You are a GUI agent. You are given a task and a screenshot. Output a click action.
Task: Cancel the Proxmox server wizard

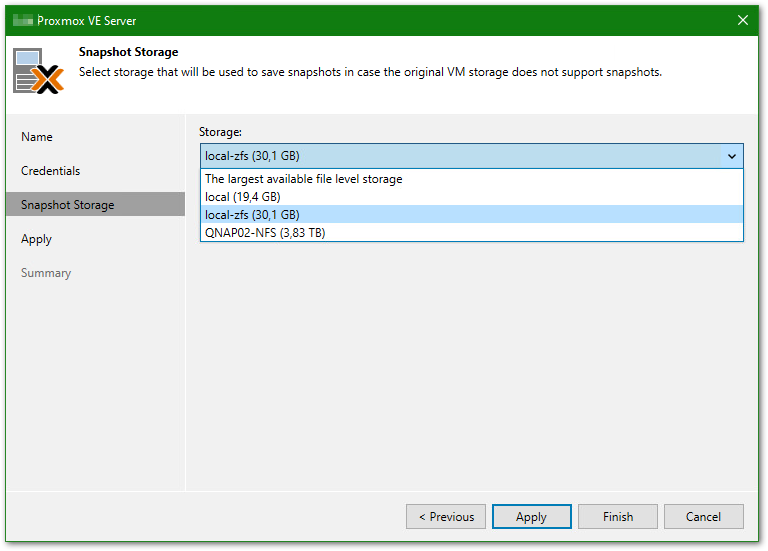(703, 517)
